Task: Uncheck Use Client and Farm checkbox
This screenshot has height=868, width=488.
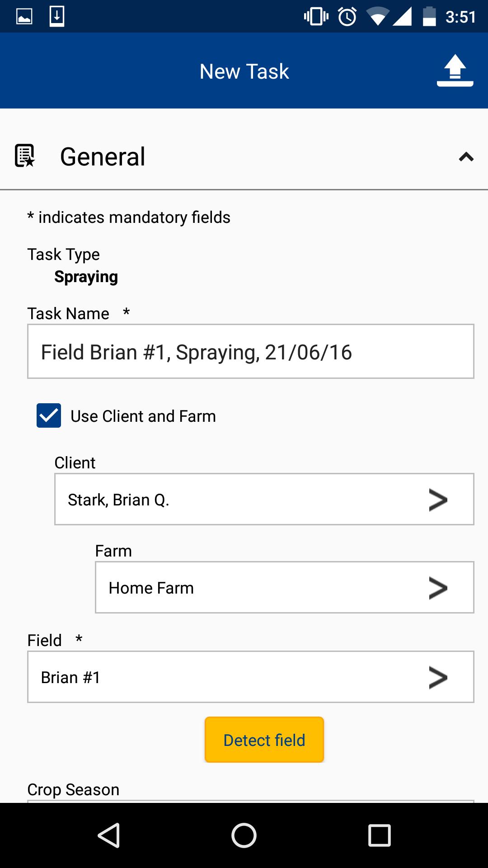Action: 49,415
